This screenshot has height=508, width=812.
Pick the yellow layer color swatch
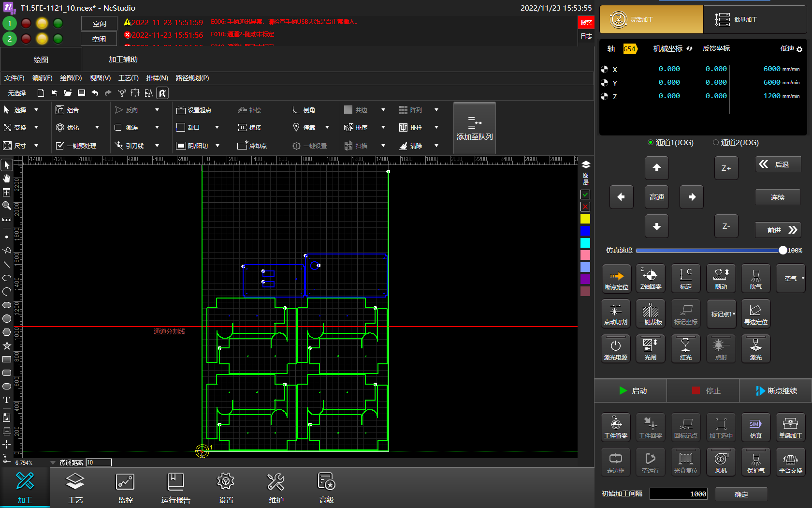pos(585,219)
